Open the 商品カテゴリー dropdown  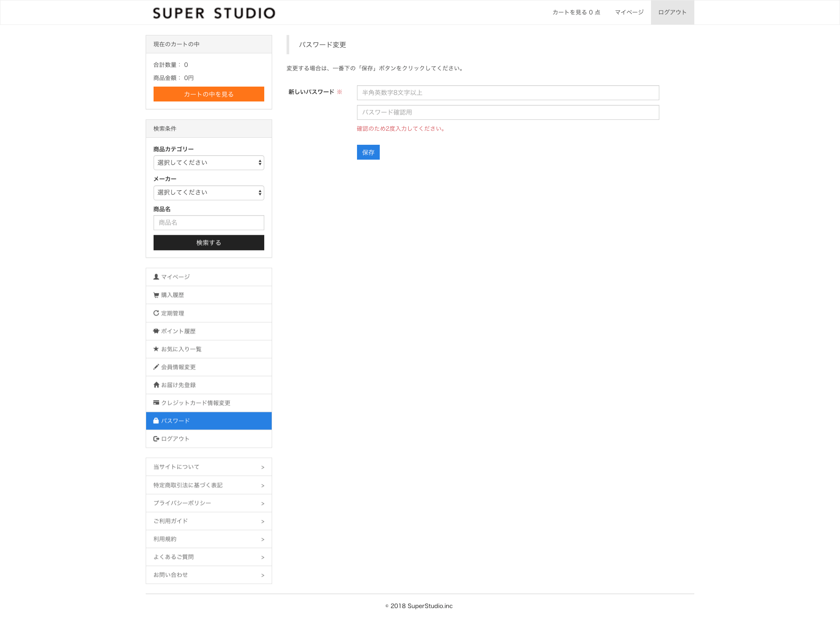(x=209, y=163)
